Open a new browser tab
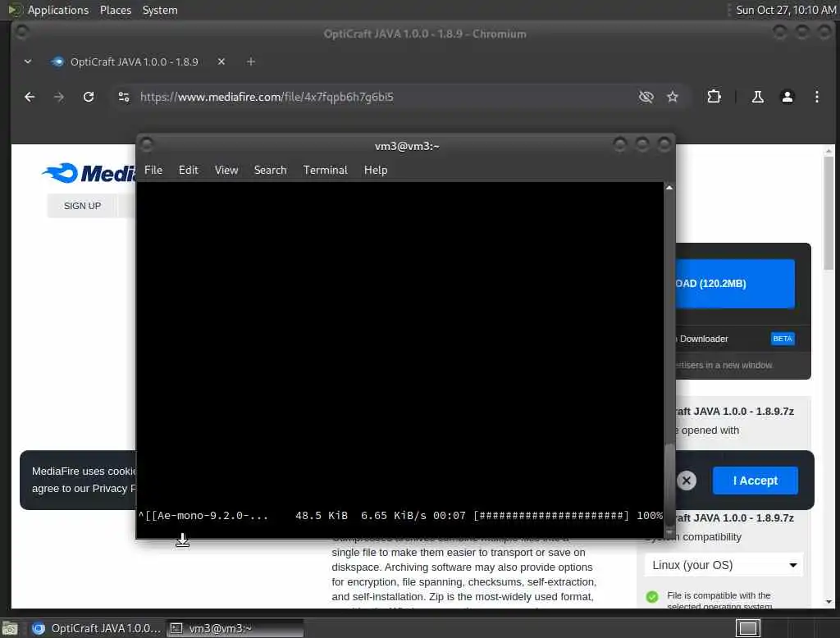840x638 pixels. coord(251,62)
